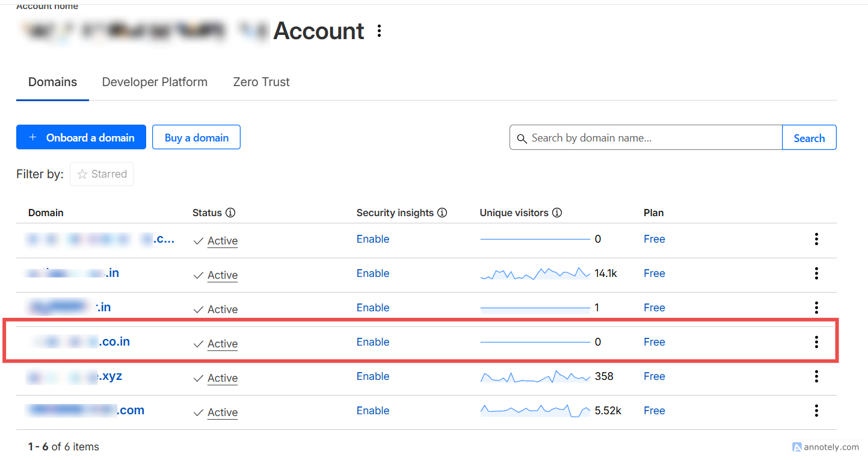Open the three-dot menu for the .co.in domain
Image resolution: width=868 pixels, height=460 pixels.
(816, 342)
